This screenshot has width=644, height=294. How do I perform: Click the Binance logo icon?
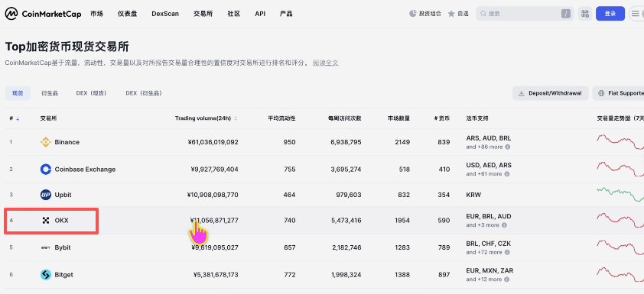(46, 142)
